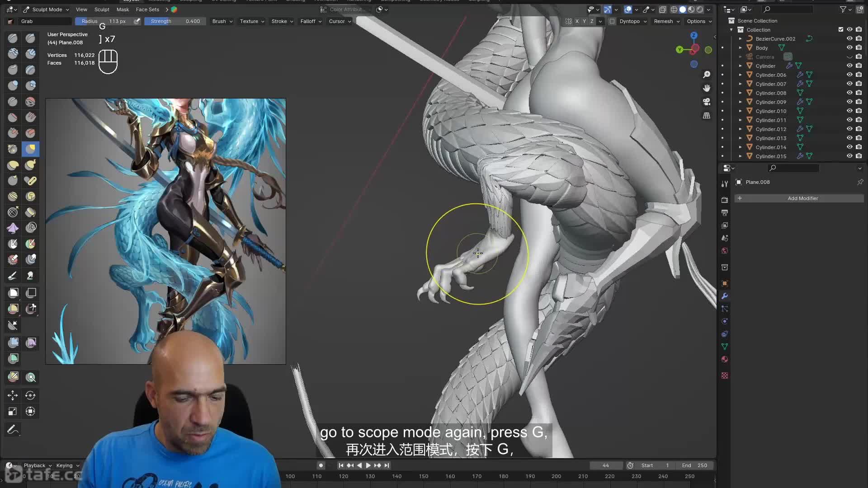This screenshot has width=868, height=488.
Task: Toggle visibility of Cylinder.010
Action: (x=849, y=111)
